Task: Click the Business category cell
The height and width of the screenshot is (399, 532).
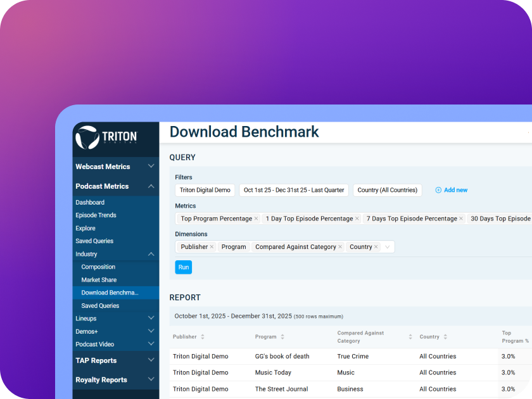Action: [x=350, y=389]
